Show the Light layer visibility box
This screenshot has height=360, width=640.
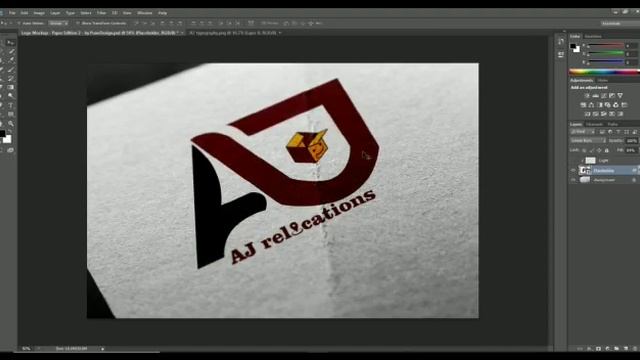tap(573, 160)
